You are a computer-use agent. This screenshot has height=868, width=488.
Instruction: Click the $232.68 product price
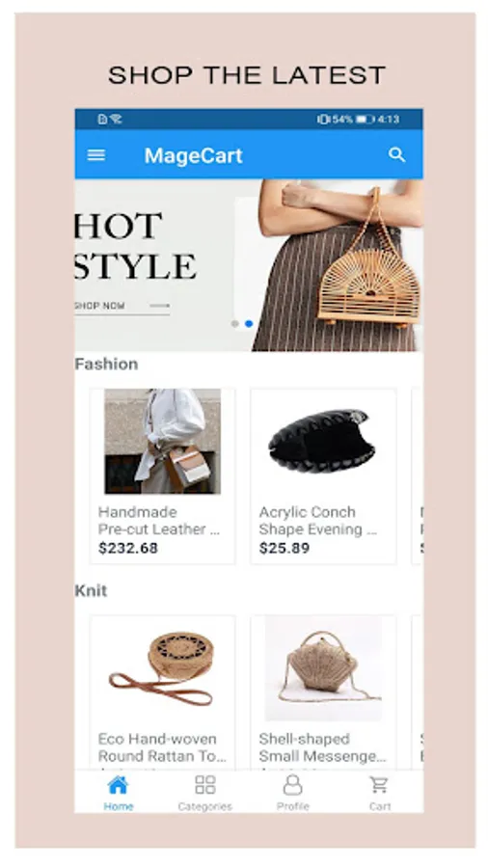coord(128,548)
